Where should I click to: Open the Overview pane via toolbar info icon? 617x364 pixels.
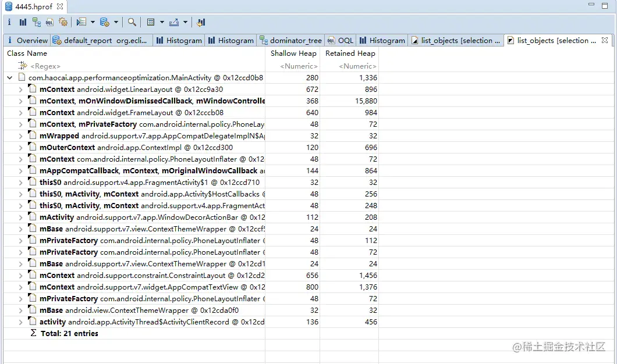tap(9, 23)
